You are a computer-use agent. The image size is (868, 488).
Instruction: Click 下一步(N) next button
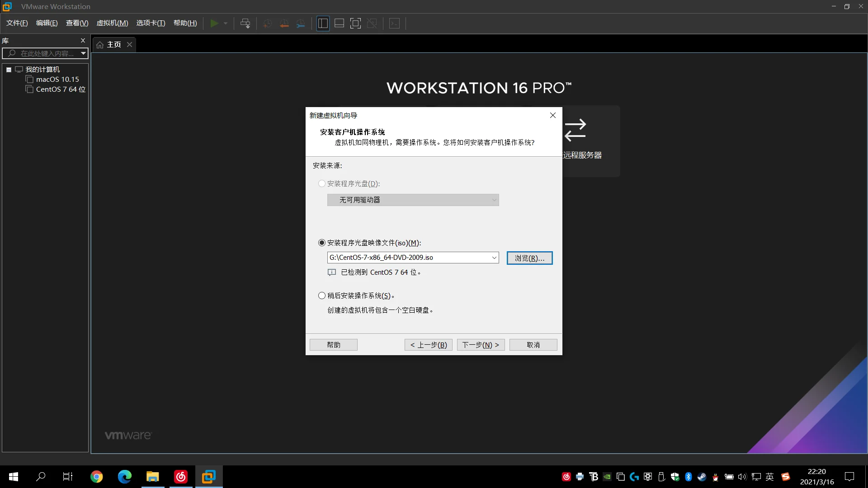click(x=481, y=345)
